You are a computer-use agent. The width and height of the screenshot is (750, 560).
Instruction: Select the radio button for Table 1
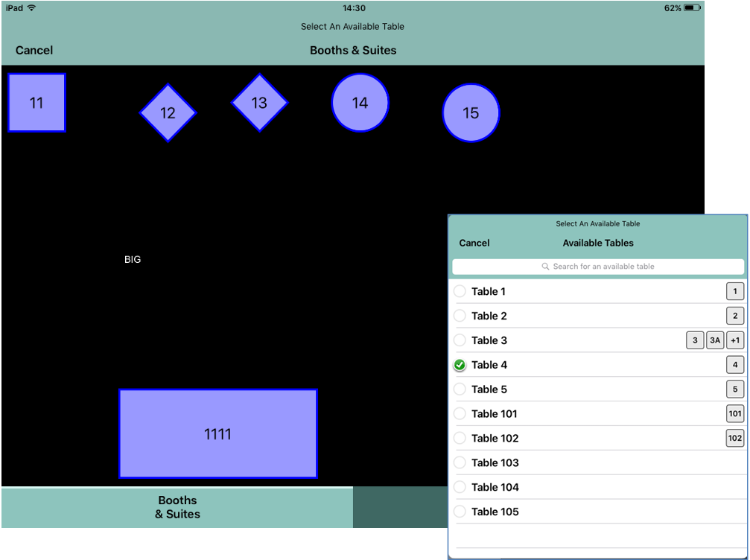[x=460, y=291]
